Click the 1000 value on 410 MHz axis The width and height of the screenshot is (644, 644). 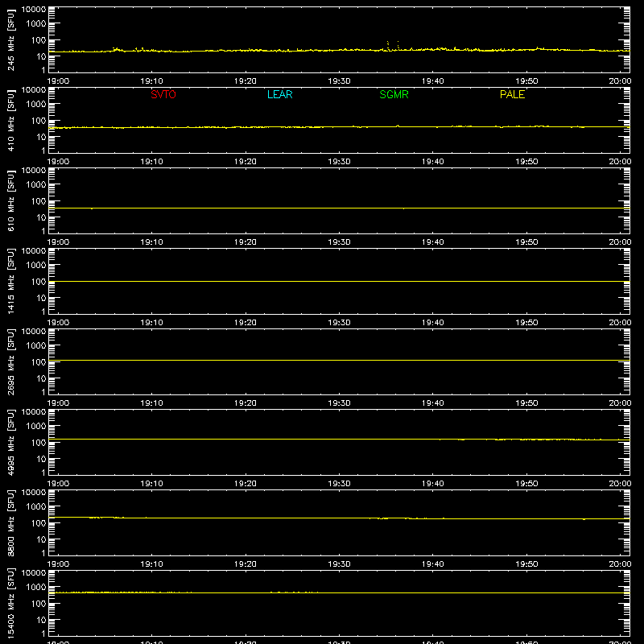tap(36, 105)
